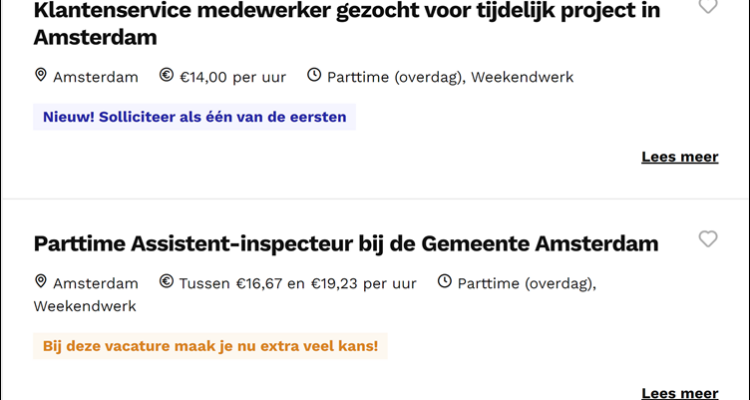Click 'Weekendwerk' text under Assistent-inspecteur listing
750x400 pixels.
click(85, 306)
